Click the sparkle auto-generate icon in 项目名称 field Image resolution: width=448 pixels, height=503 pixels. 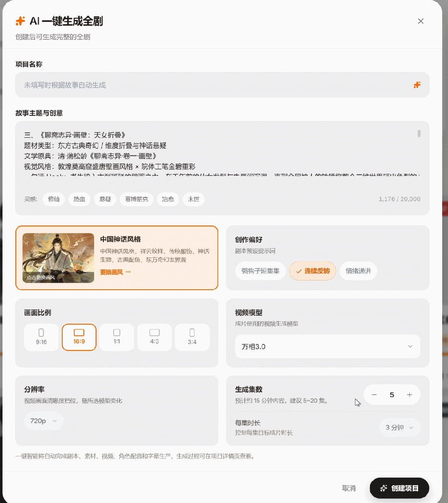[x=417, y=85]
